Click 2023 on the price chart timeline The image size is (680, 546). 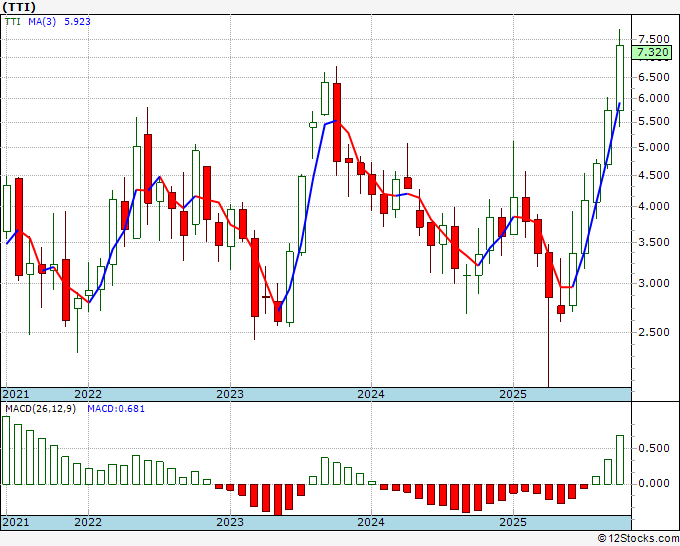click(x=230, y=394)
